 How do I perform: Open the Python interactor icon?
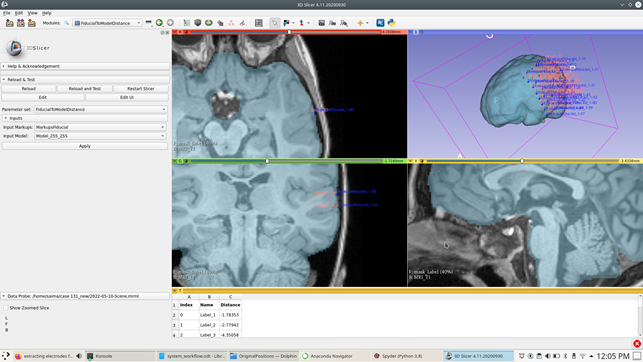(392, 23)
